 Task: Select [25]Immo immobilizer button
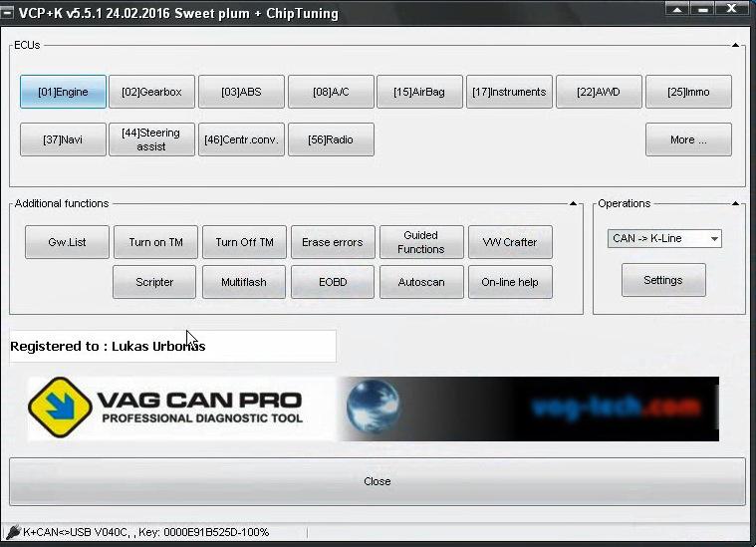pos(688,92)
